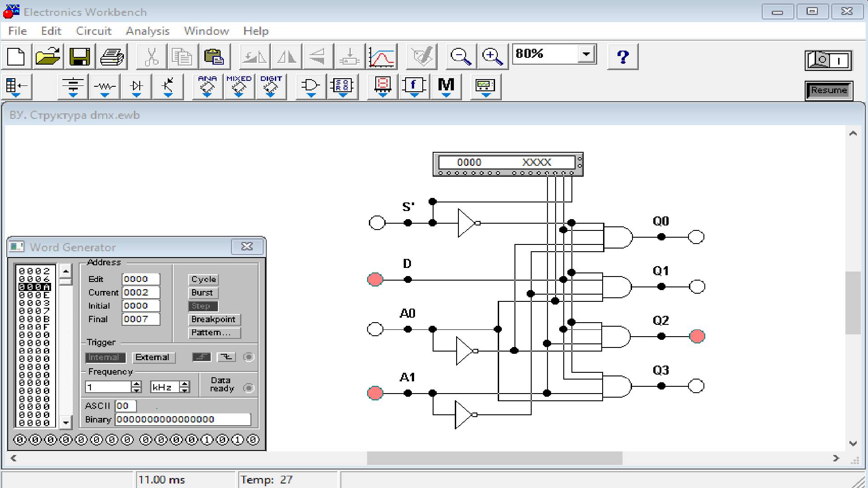
Task: Open the Instruments parts bin
Action: point(485,86)
